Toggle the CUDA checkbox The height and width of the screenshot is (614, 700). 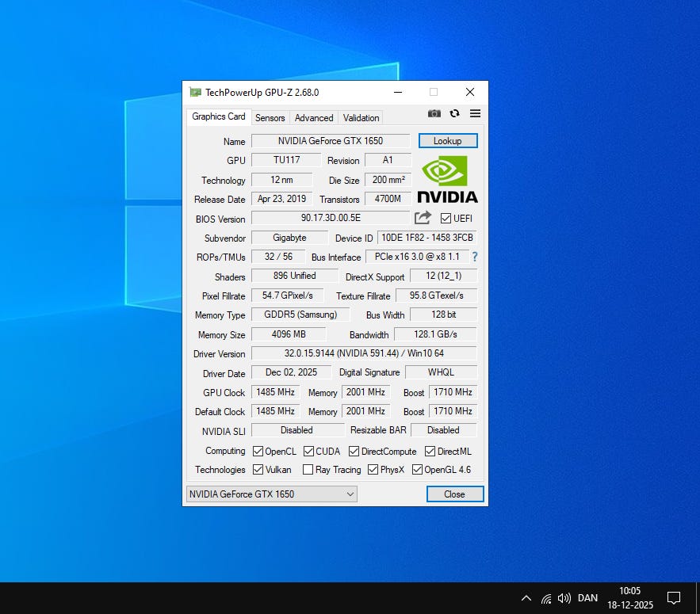(308, 452)
